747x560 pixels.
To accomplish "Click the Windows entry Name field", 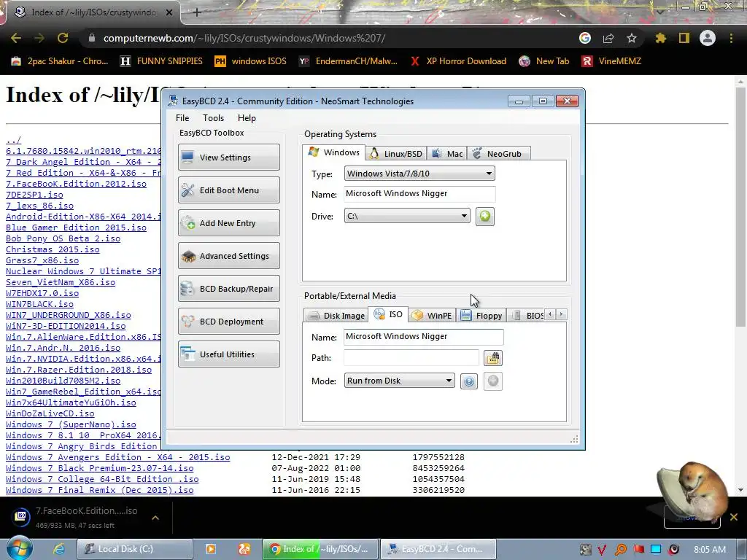I will click(x=419, y=194).
